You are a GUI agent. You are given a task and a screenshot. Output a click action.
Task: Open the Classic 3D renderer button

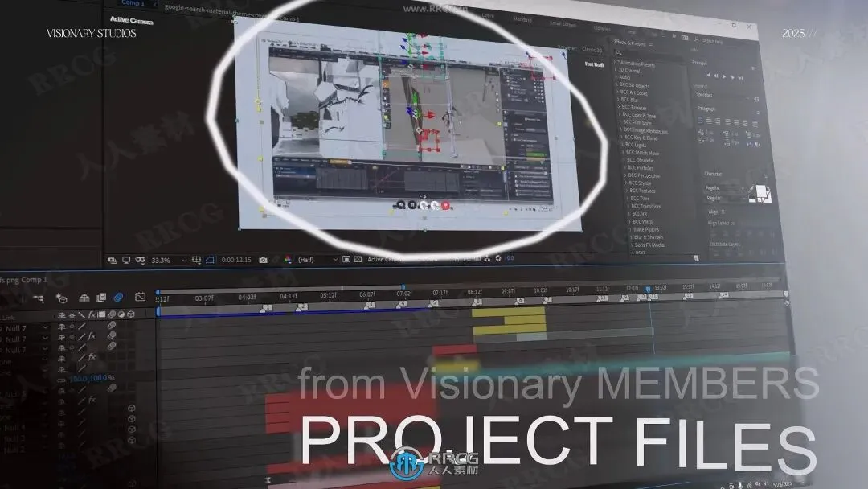592,50
